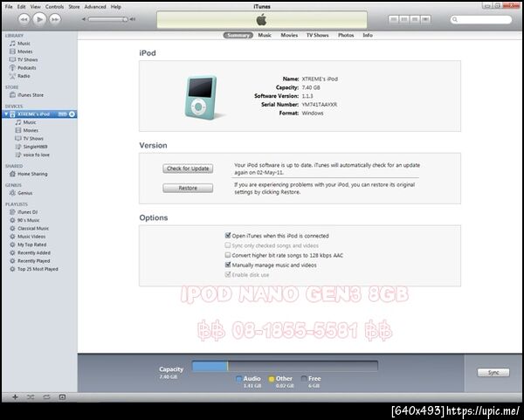Toggle repeat at the bottom bar
The height and width of the screenshot is (420, 524).
(x=46, y=397)
